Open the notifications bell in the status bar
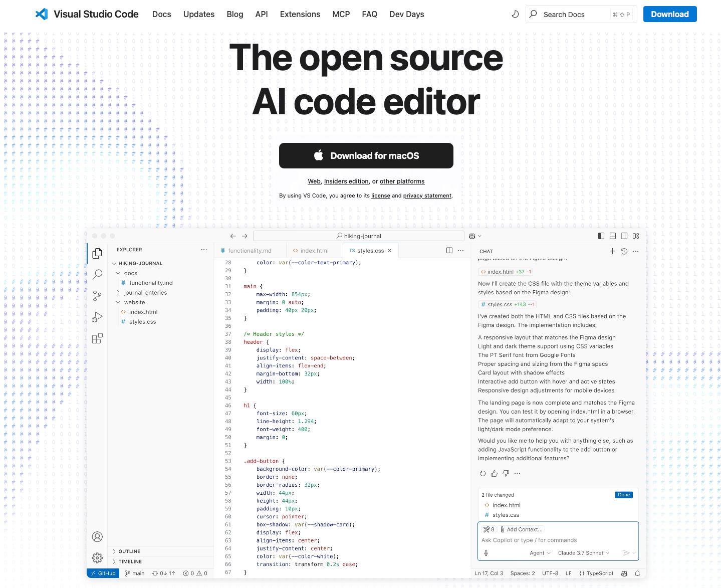 pos(637,573)
